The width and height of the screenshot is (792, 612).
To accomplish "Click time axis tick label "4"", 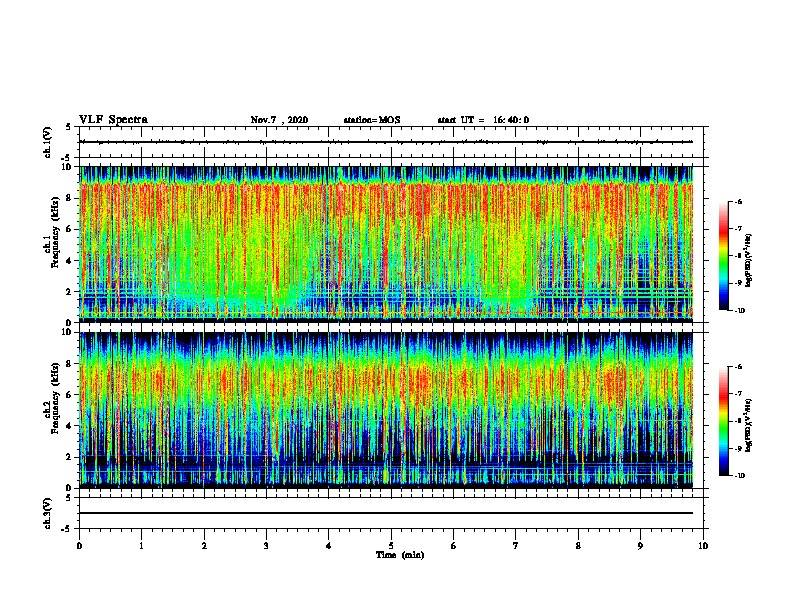I will 329,546.
